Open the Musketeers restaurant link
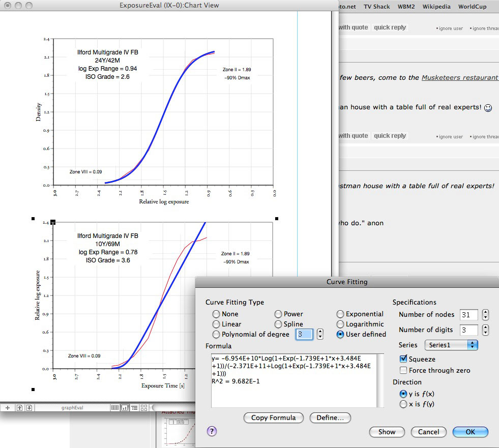Viewport: 499px width, 448px height. (459, 78)
